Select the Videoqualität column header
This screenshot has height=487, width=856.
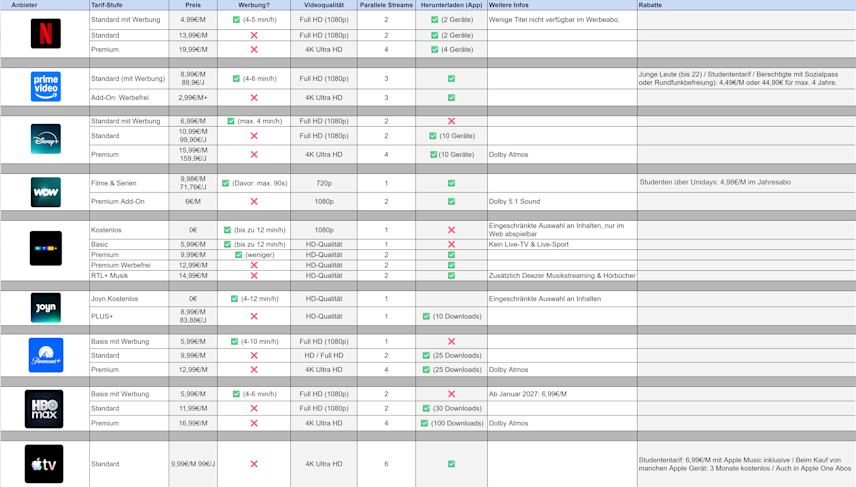[x=324, y=5]
